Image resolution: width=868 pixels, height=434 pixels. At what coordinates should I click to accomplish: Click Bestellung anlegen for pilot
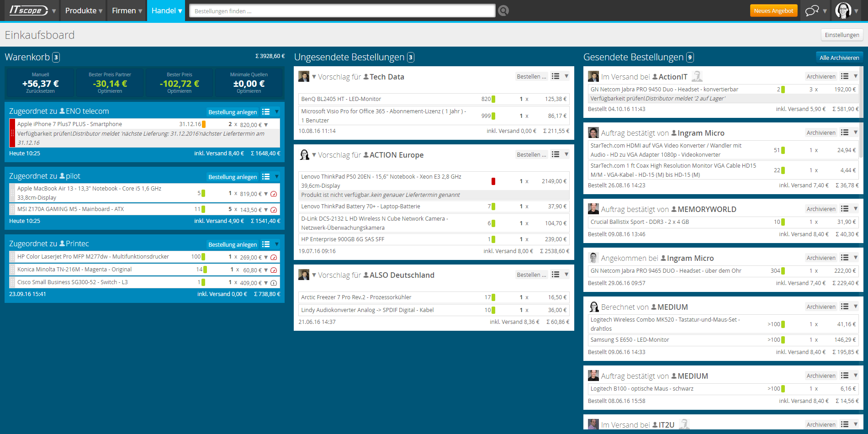coord(233,177)
